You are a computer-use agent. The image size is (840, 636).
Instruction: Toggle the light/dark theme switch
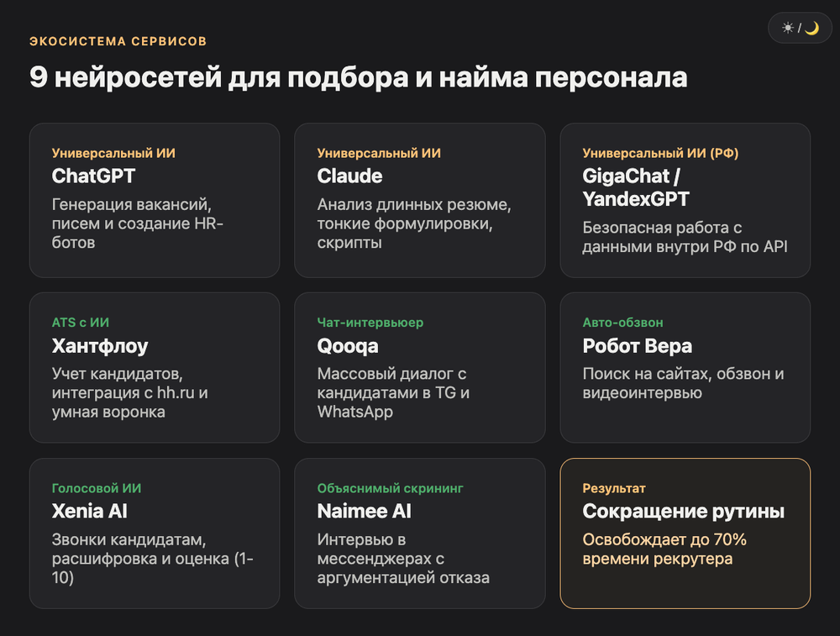(x=800, y=28)
